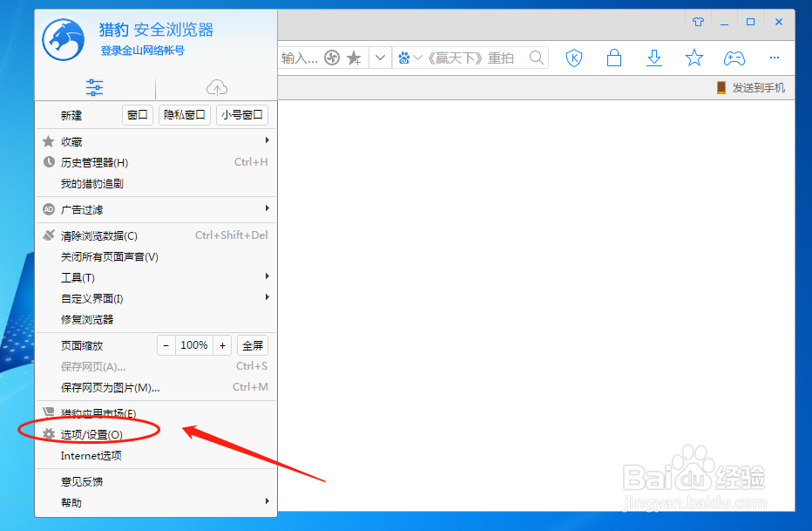Decrease page zoom with minus button
This screenshot has width=812, height=531.
(x=166, y=345)
